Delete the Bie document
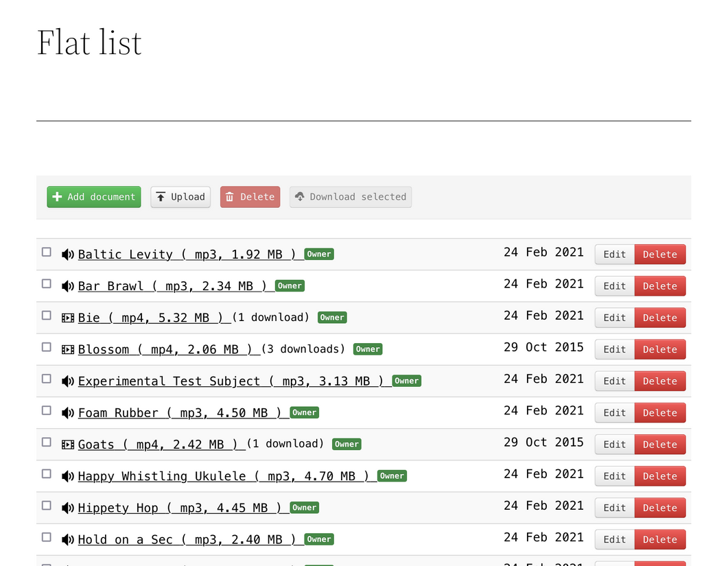Image resolution: width=728 pixels, height=566 pixels. 660,318
